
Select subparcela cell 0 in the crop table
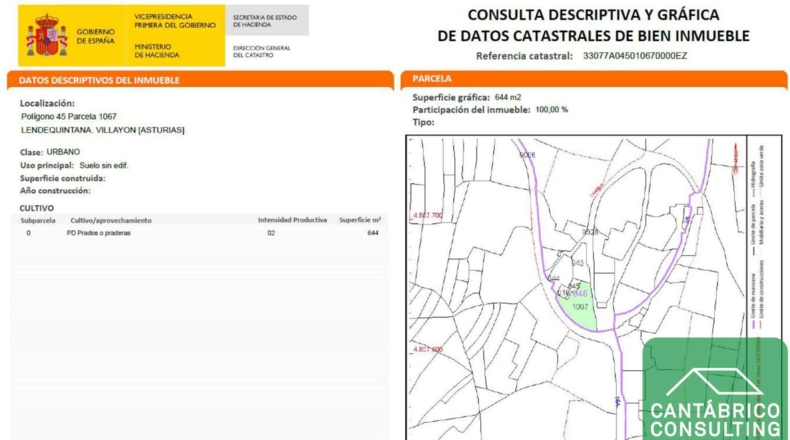pos(28,233)
